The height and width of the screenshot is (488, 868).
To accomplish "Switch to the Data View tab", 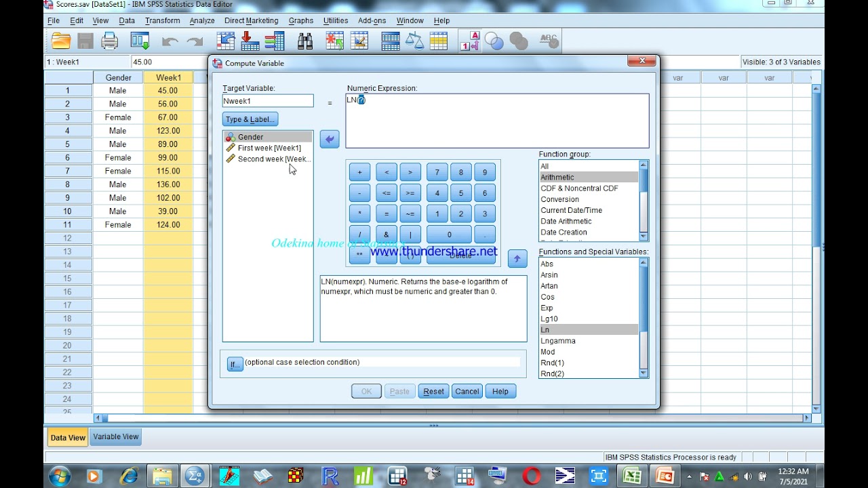I will [68, 437].
